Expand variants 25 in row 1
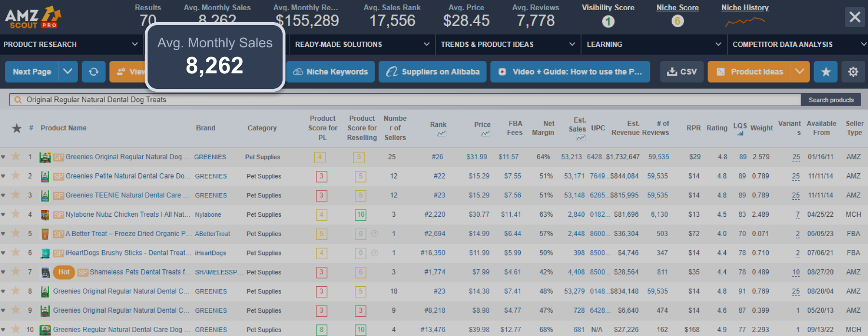The image size is (868, 336). click(796, 157)
